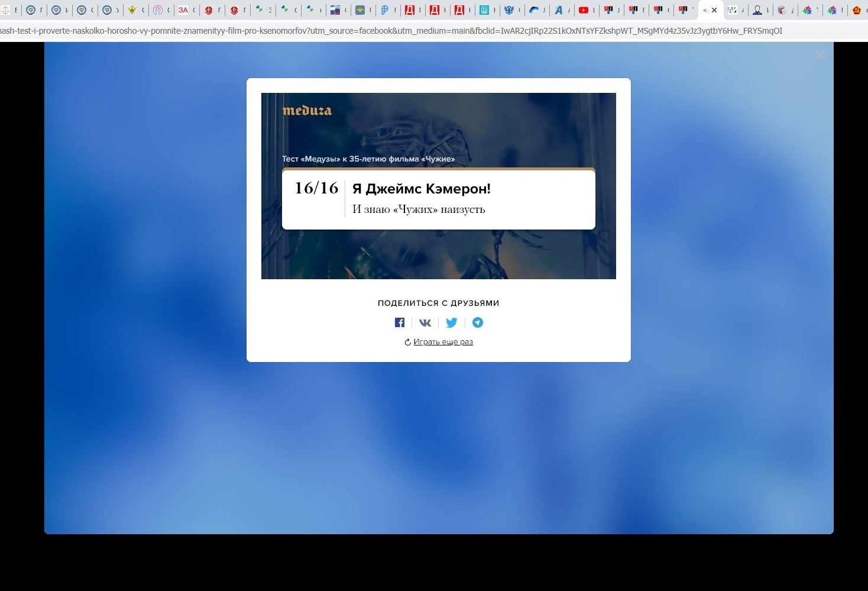Open the tab with the blue P-shaped favicon

[385, 10]
